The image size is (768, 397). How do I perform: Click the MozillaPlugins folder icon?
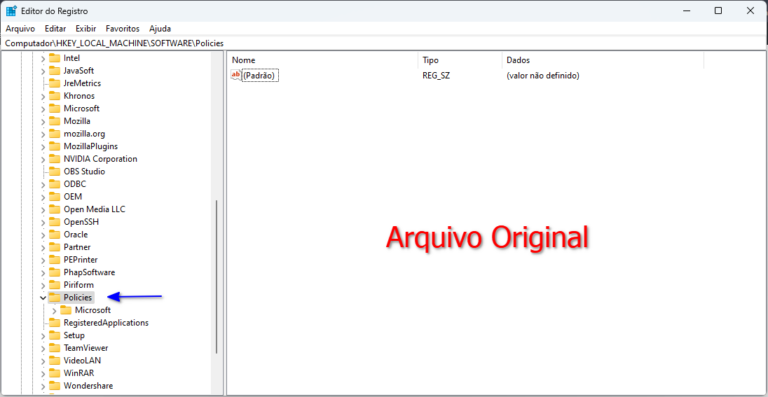point(54,146)
